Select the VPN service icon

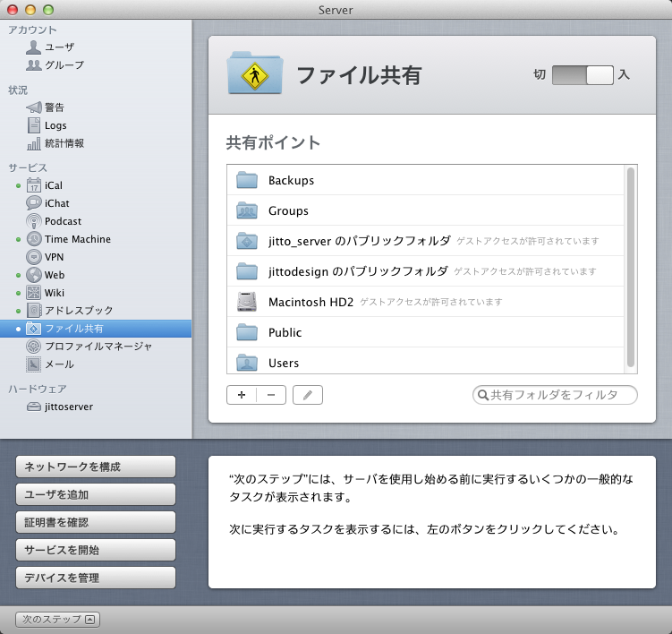tap(34, 257)
